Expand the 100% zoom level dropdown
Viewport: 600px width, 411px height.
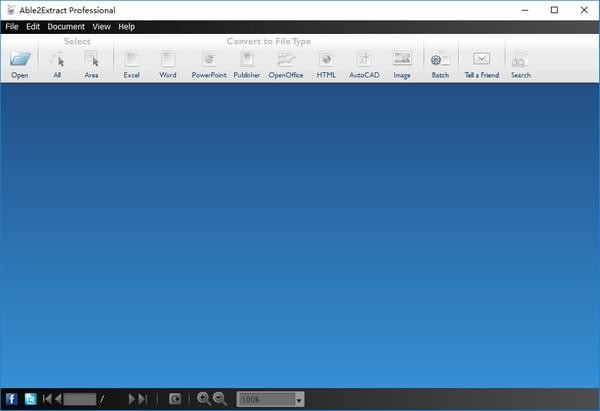coord(299,400)
